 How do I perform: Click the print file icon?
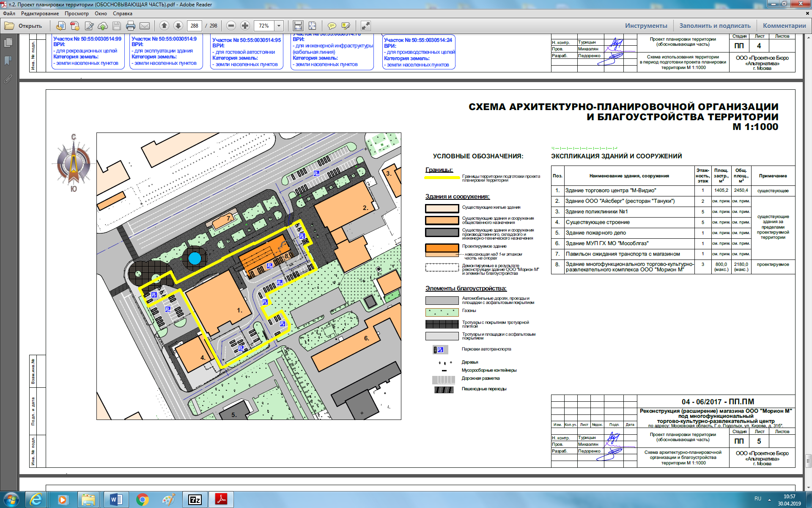pos(131,26)
